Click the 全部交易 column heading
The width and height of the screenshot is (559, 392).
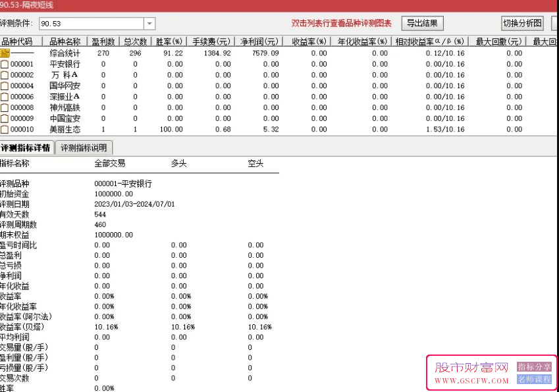110,163
